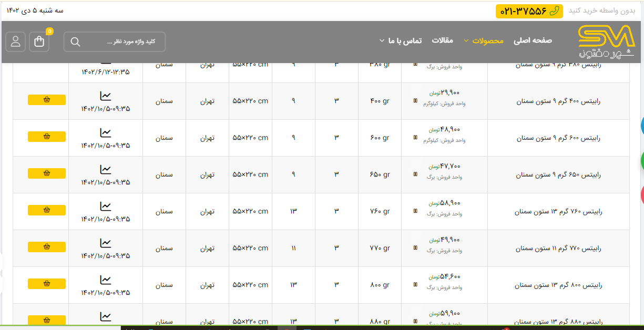Click the 54,600 toman price cell

[x=444, y=276]
